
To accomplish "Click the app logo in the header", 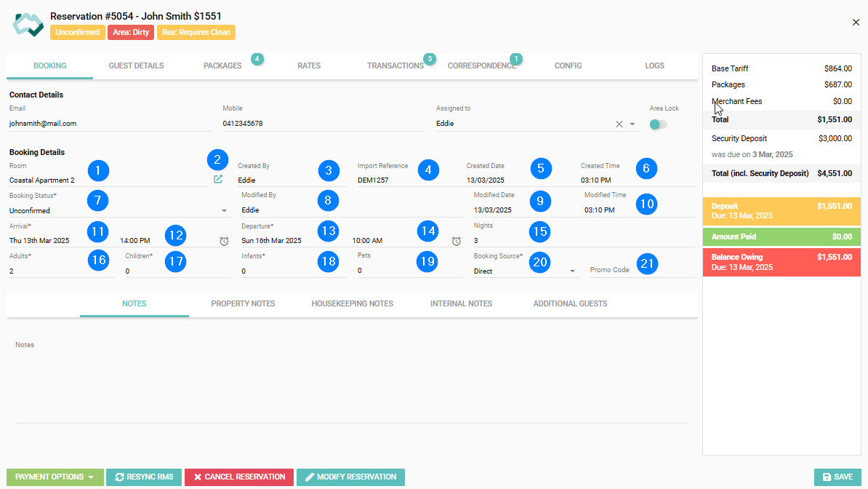I will (28, 25).
